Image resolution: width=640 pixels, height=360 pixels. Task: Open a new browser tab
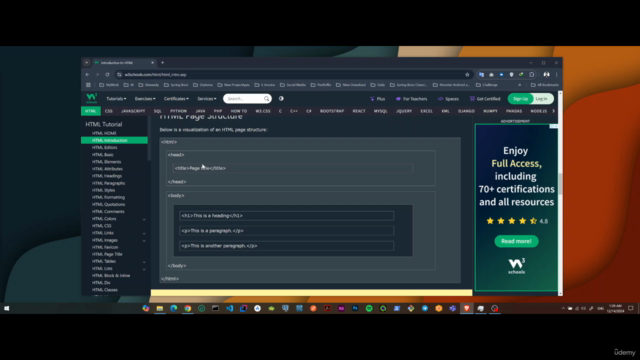(x=162, y=63)
